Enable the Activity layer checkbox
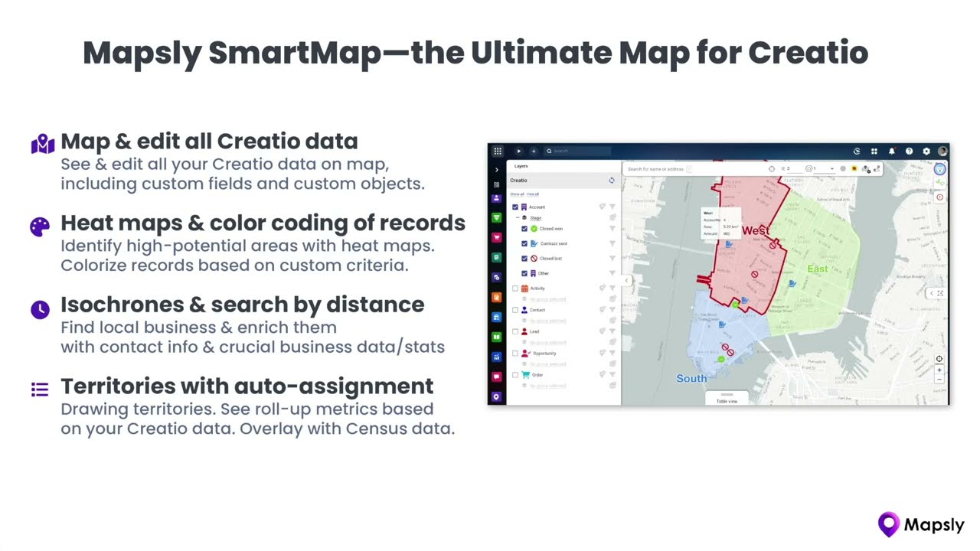The height and width of the screenshot is (551, 980). pyautogui.click(x=515, y=289)
